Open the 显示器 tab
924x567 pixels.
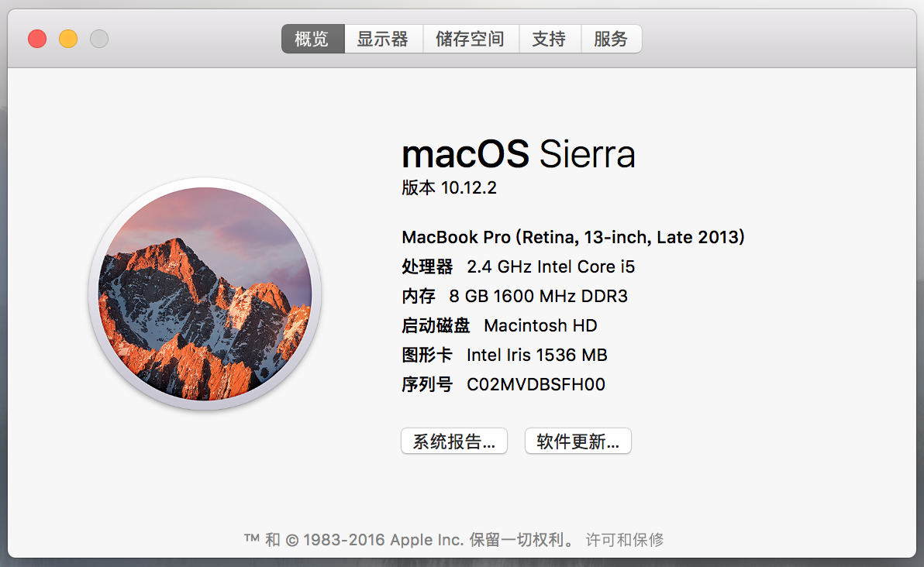(x=382, y=39)
